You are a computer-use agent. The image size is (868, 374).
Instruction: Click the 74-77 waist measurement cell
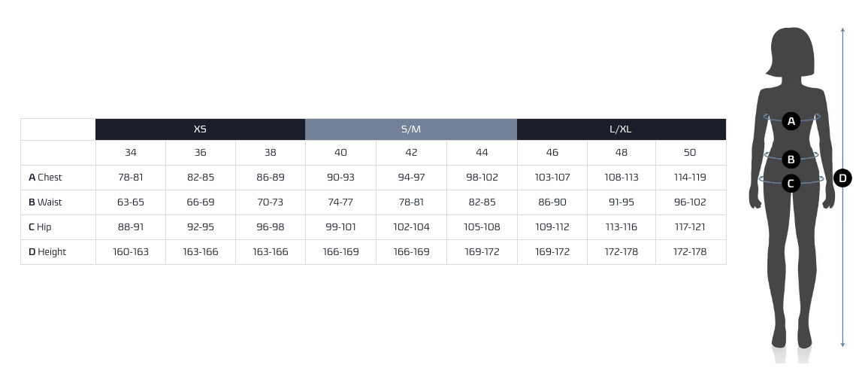(x=340, y=202)
